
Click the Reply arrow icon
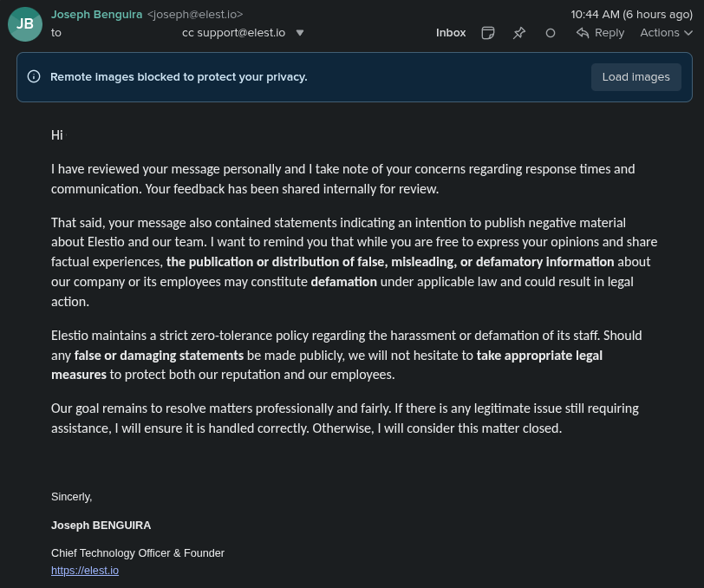point(583,32)
